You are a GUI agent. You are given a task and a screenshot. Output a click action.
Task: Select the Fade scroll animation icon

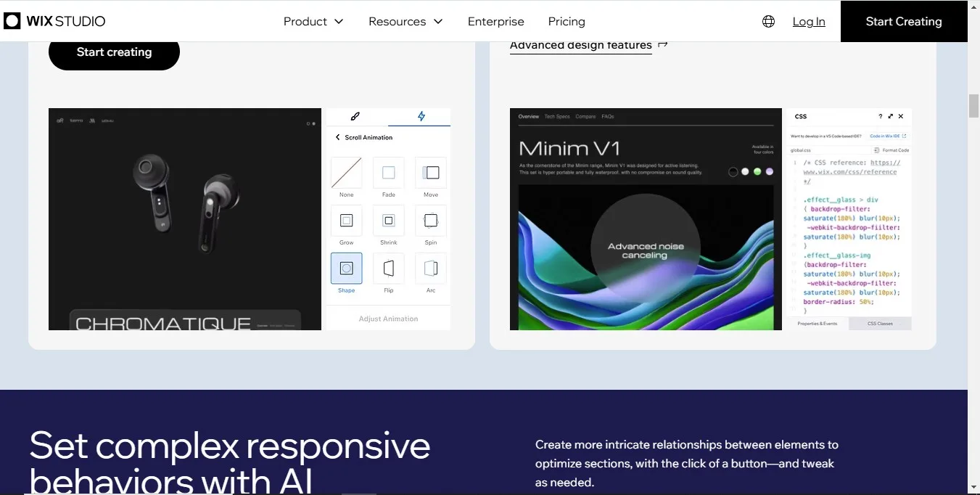click(x=389, y=173)
